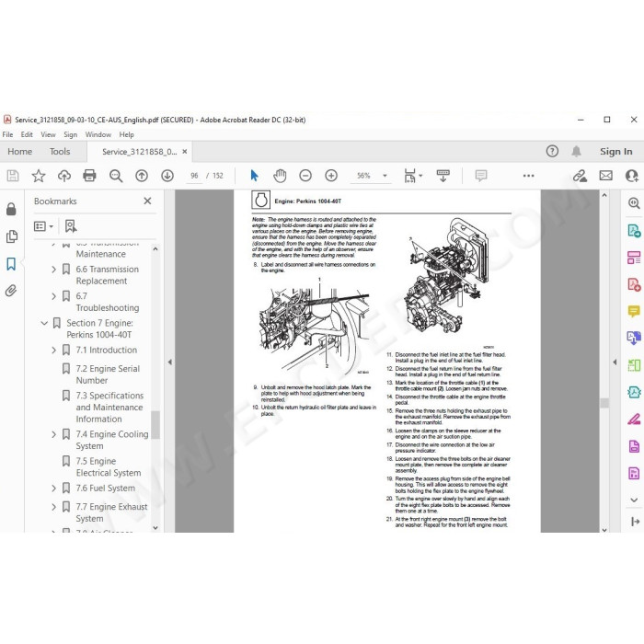The height and width of the screenshot is (644, 644).
Task: Share with others person icon
Action: coord(632,176)
